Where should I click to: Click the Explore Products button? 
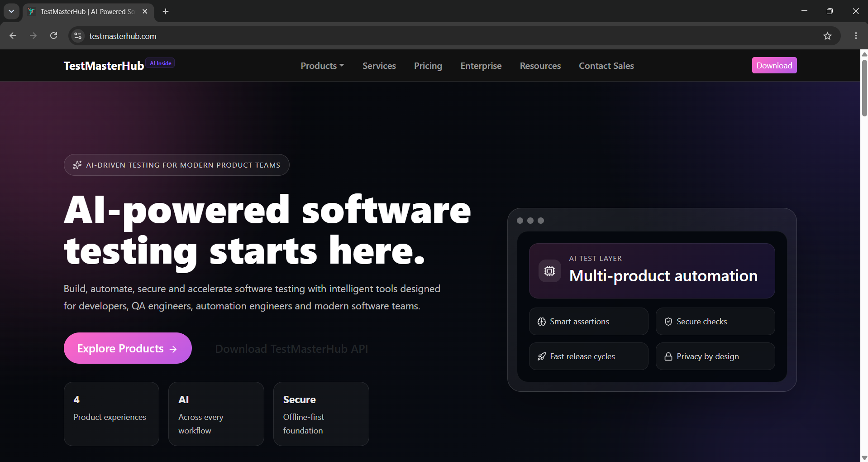click(x=128, y=348)
